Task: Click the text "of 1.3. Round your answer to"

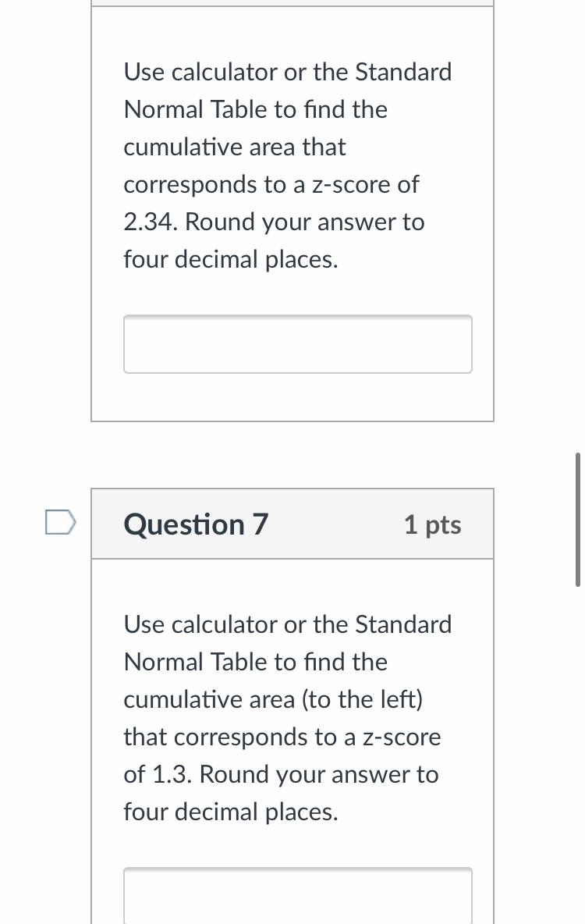Action: tap(281, 775)
